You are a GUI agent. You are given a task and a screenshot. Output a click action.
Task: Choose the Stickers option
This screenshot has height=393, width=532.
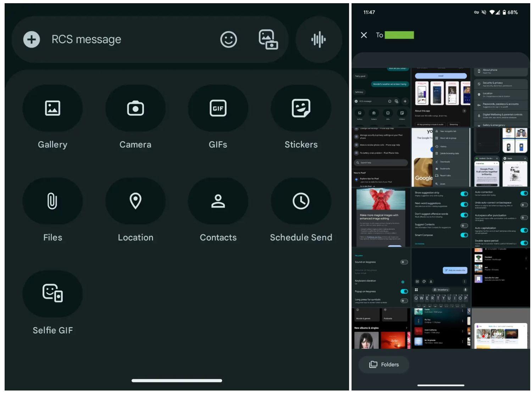[301, 108]
